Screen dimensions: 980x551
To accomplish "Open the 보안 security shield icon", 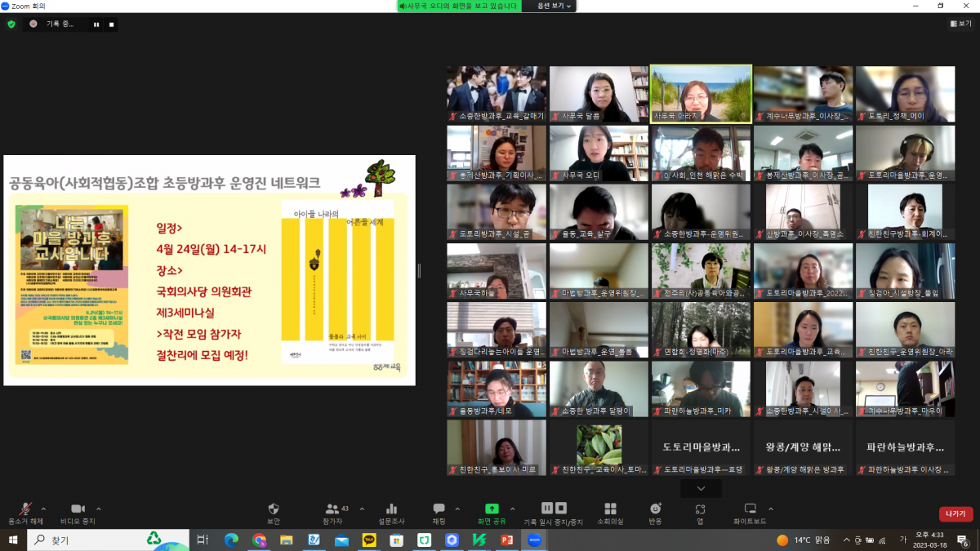I will (x=274, y=509).
